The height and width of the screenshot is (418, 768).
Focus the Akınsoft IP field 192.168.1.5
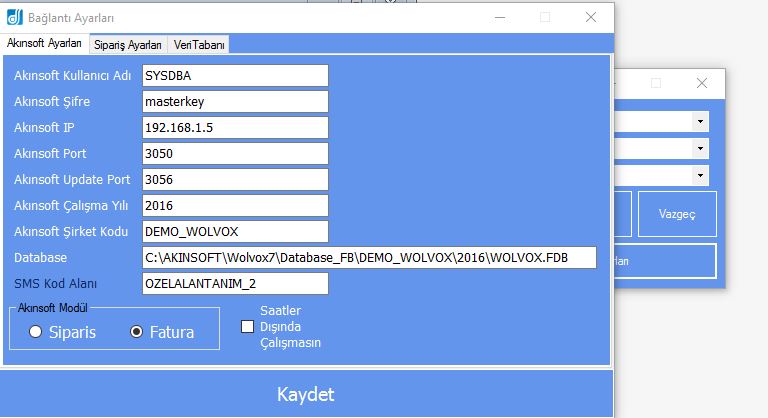click(235, 128)
